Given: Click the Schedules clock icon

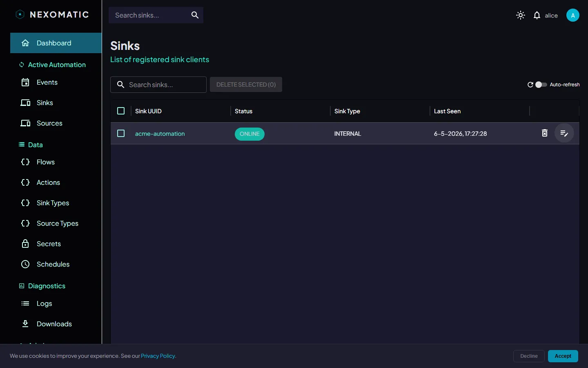Looking at the screenshot, I should pos(25,264).
